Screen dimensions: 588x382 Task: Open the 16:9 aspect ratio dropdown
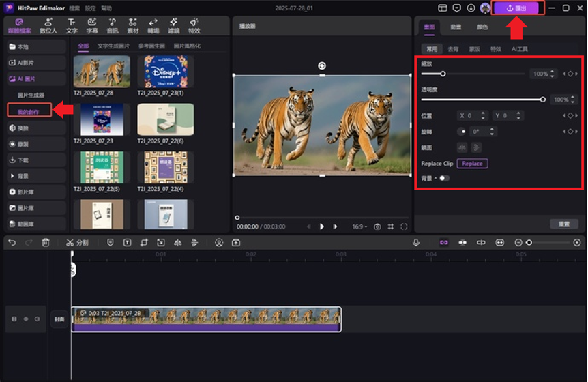tap(359, 226)
